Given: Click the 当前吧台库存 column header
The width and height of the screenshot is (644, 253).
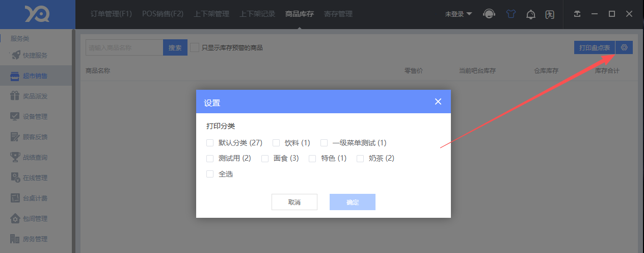Looking at the screenshot, I should (x=477, y=71).
